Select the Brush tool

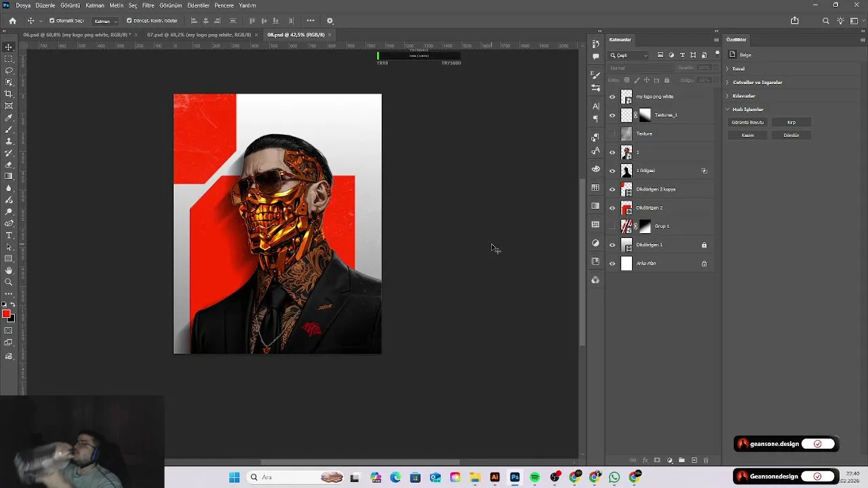coord(9,129)
